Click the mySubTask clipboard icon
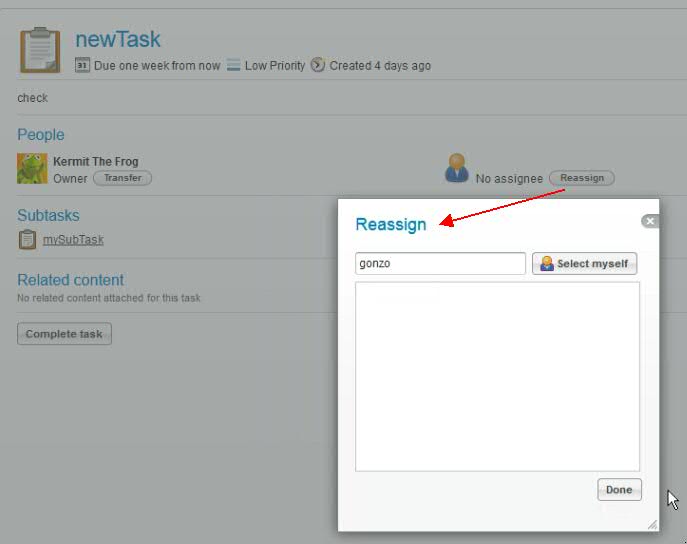 click(27, 240)
